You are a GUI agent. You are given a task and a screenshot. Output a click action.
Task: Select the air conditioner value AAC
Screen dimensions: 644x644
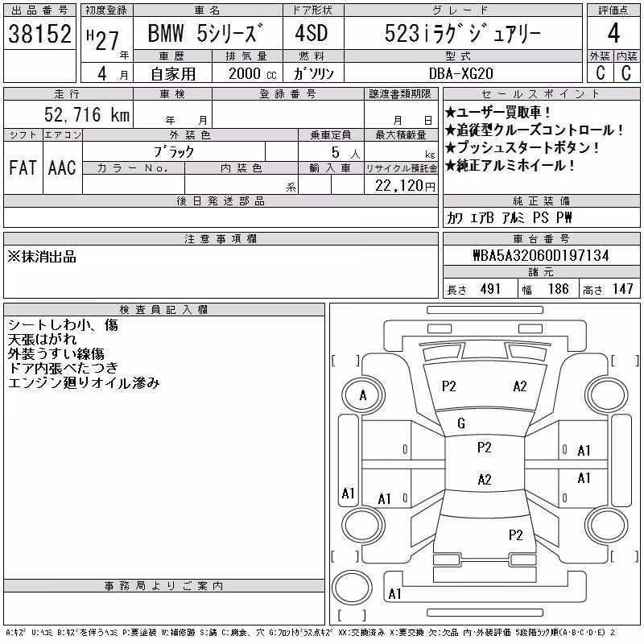point(62,167)
